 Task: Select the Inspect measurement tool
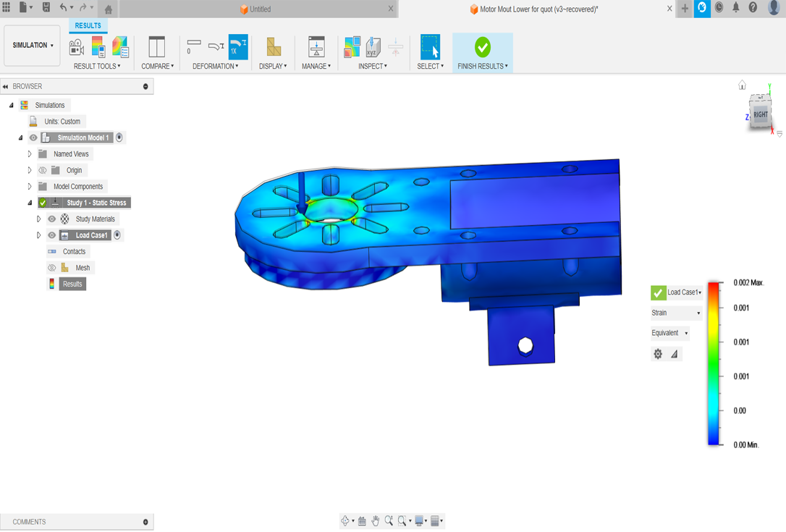pyautogui.click(x=372, y=46)
